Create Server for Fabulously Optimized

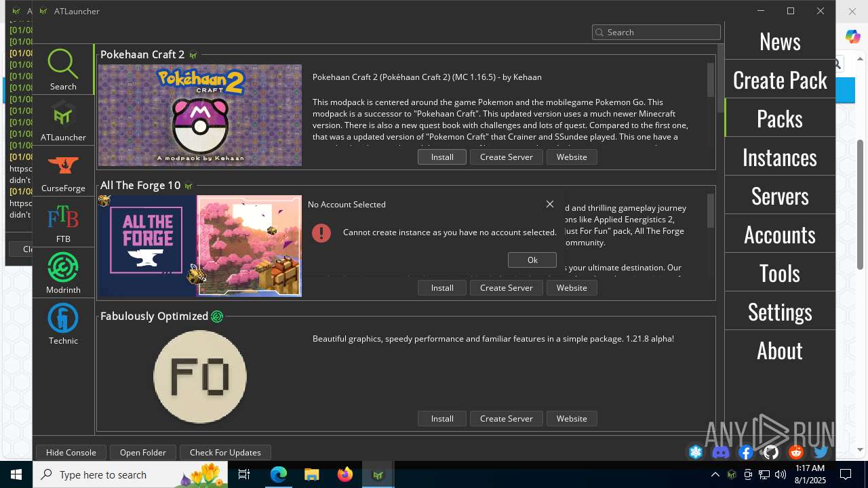(x=507, y=418)
